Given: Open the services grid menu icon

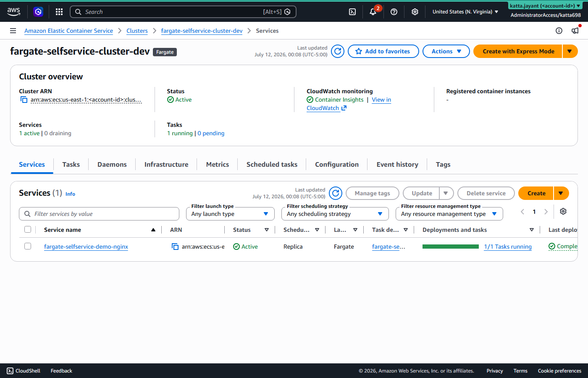Looking at the screenshot, I should click(x=59, y=12).
